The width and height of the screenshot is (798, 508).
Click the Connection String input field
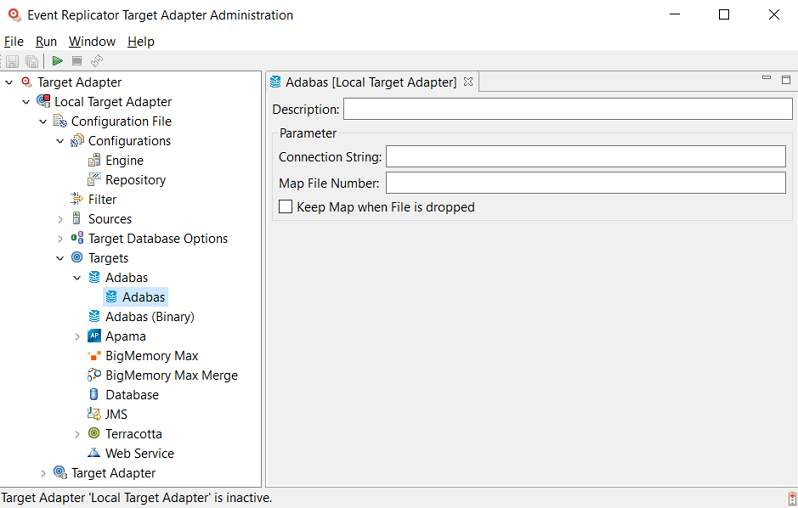[x=585, y=157]
